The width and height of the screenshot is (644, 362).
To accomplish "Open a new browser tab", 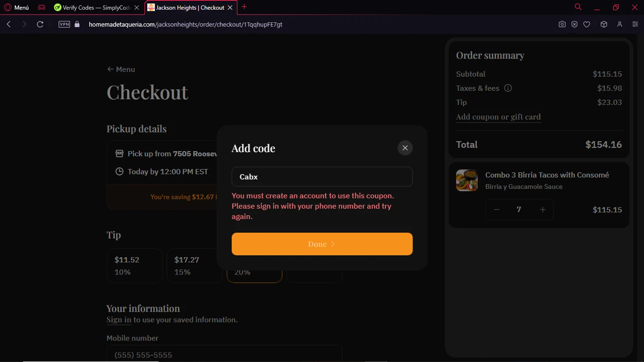I will [244, 7].
